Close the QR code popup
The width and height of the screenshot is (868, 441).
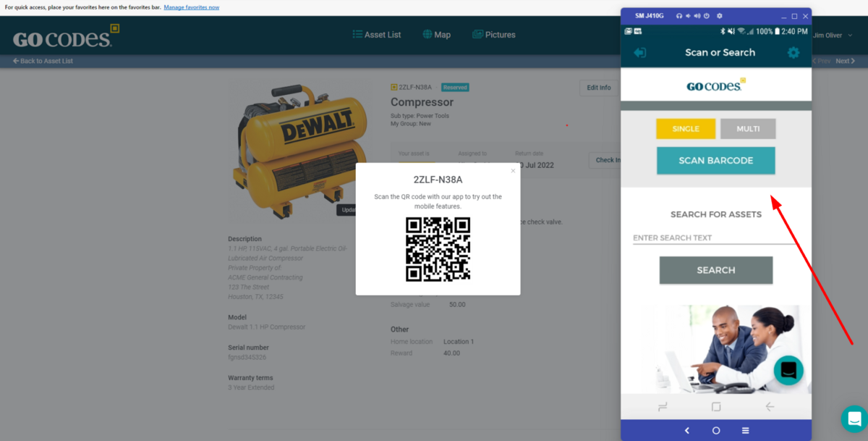pyautogui.click(x=513, y=171)
